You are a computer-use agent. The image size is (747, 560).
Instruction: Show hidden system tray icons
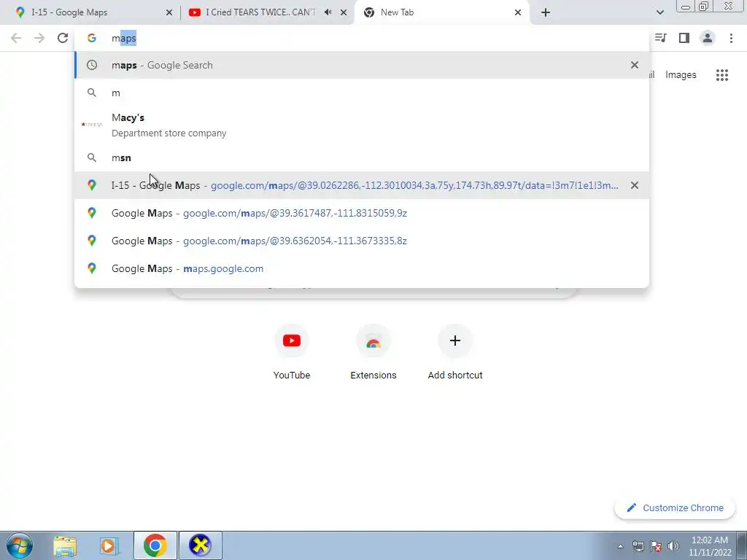coord(620,546)
